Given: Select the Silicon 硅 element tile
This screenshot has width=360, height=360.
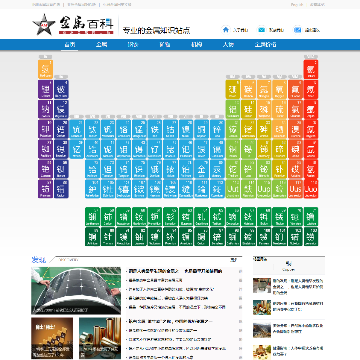Looking at the screenshot, I should (248, 109).
